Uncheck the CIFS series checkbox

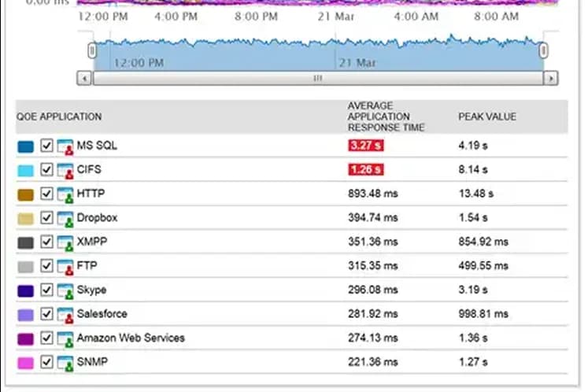[x=46, y=169]
